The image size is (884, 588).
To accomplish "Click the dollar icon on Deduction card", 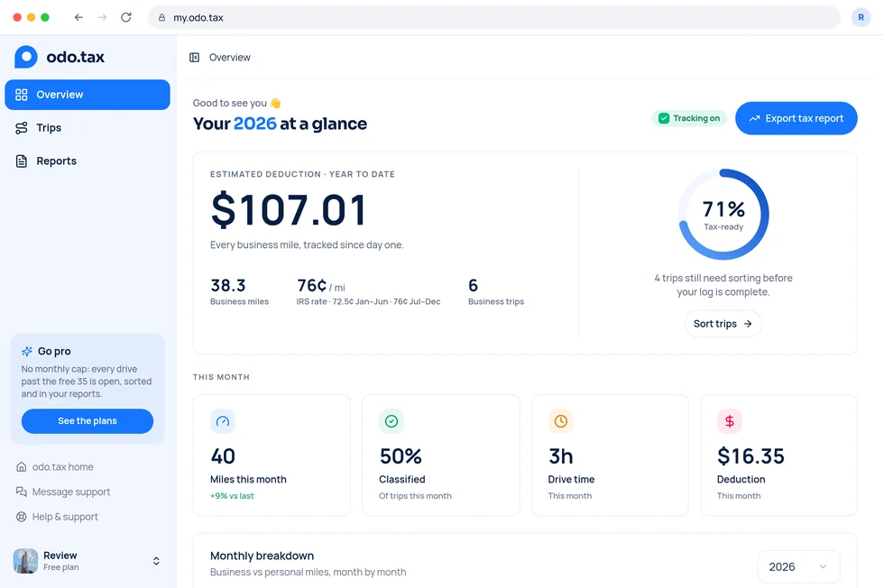I will [730, 421].
